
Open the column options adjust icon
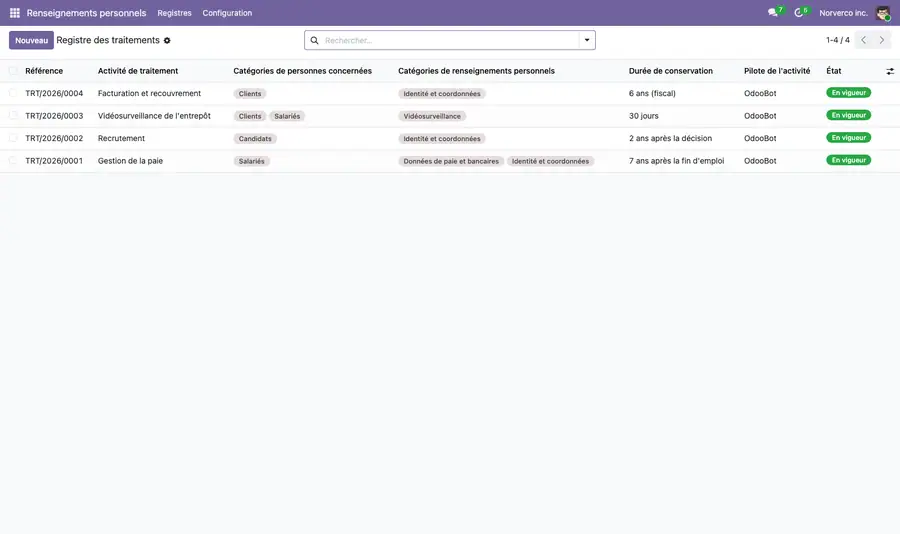[890, 71]
